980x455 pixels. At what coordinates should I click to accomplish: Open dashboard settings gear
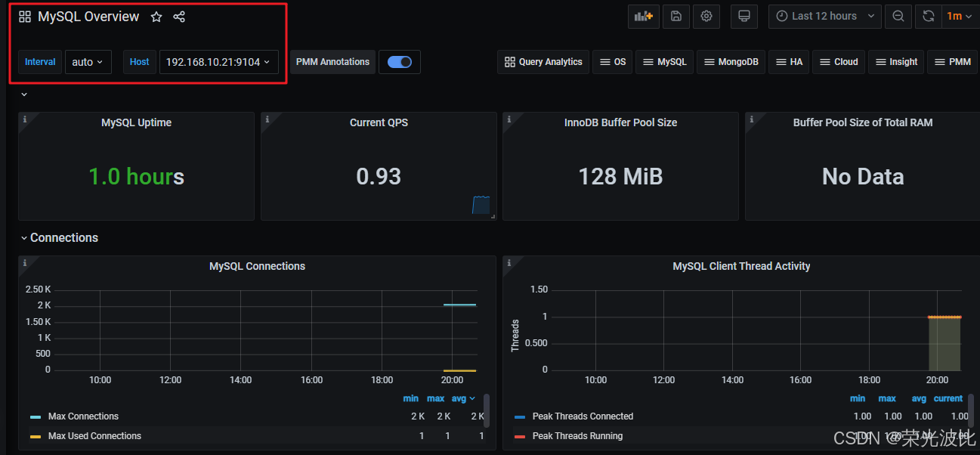click(x=706, y=16)
